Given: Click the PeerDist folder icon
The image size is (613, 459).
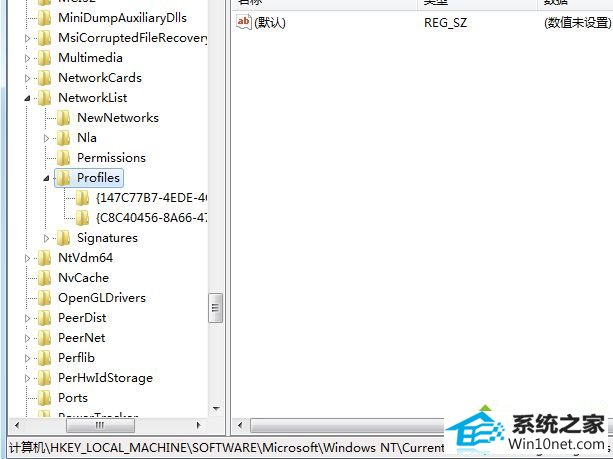Looking at the screenshot, I should click(44, 318).
